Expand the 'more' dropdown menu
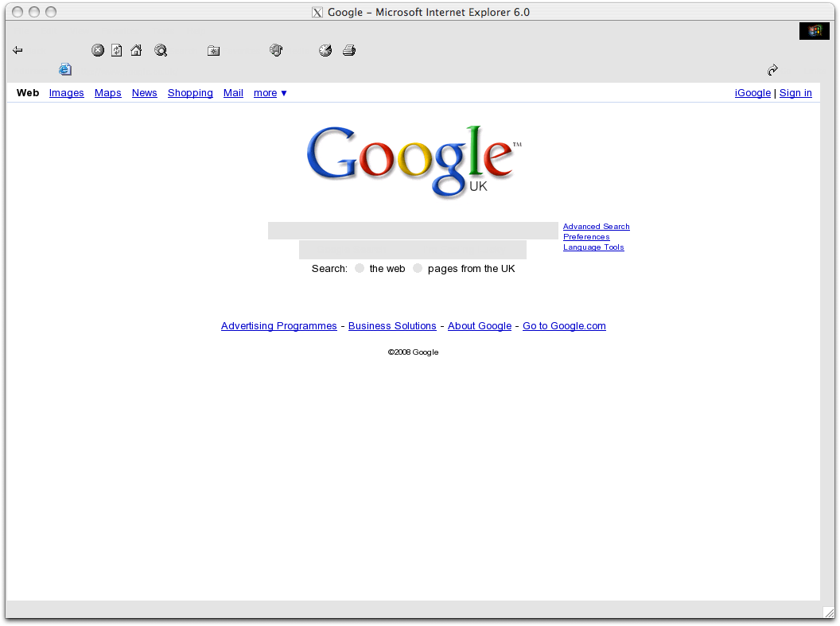 click(270, 93)
